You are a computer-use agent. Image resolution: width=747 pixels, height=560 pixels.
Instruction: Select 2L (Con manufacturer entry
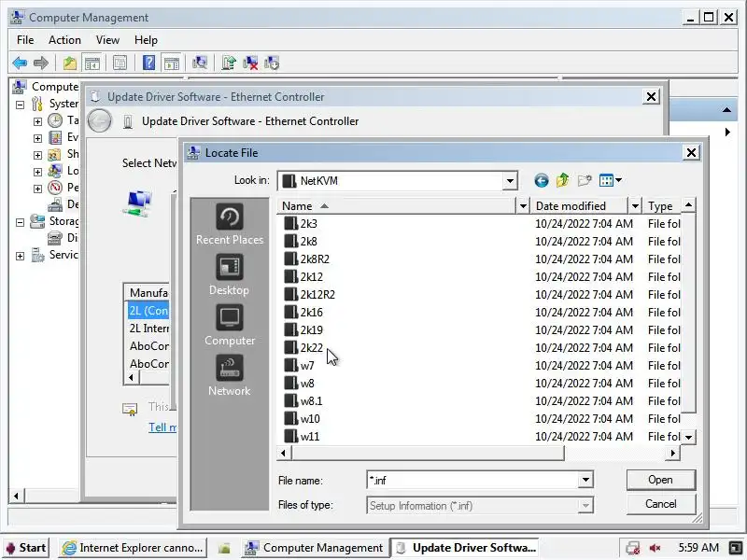coord(148,311)
